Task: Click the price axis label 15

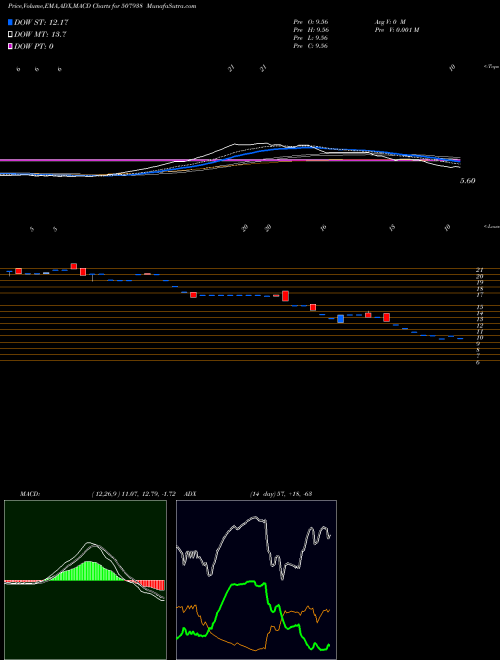Action: pyautogui.click(x=479, y=307)
